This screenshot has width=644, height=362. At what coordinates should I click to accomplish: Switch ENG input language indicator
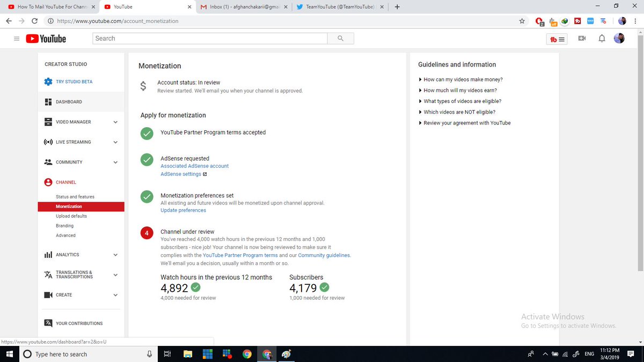tap(589, 354)
